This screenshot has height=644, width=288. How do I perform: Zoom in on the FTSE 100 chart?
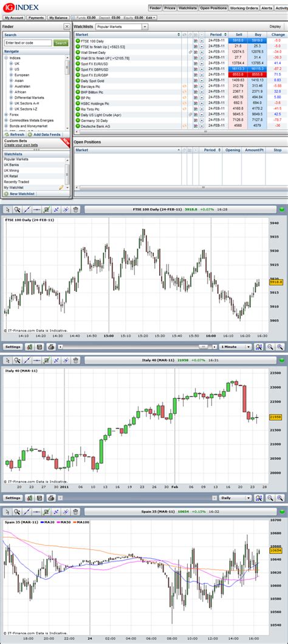click(279, 347)
